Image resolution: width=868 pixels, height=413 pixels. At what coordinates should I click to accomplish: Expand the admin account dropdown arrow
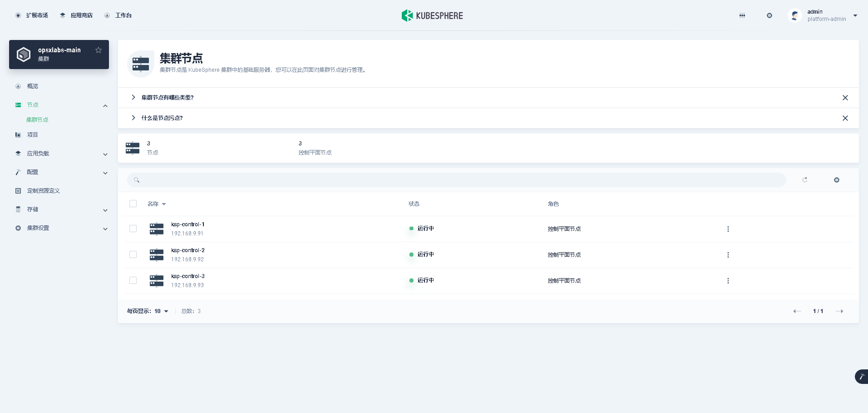tap(855, 15)
